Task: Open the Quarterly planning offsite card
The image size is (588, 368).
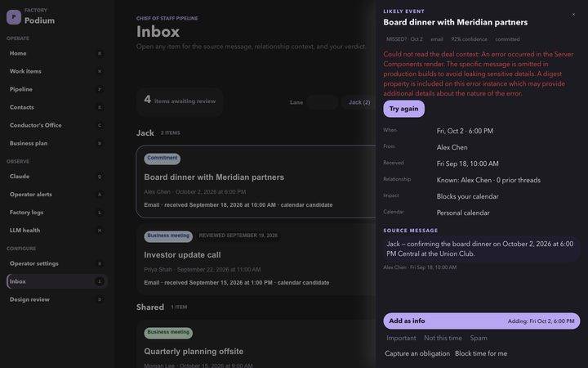Action: [x=256, y=344]
